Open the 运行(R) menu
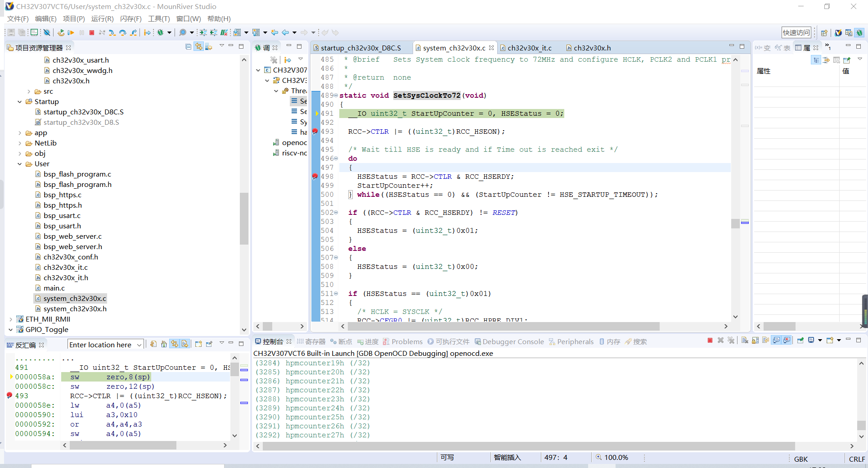868x468 pixels. tap(102, 18)
